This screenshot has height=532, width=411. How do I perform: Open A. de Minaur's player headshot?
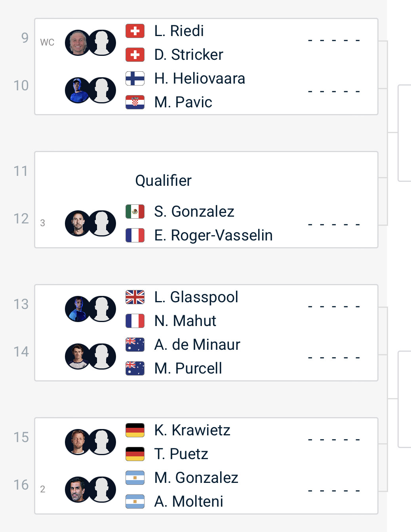[78, 357]
